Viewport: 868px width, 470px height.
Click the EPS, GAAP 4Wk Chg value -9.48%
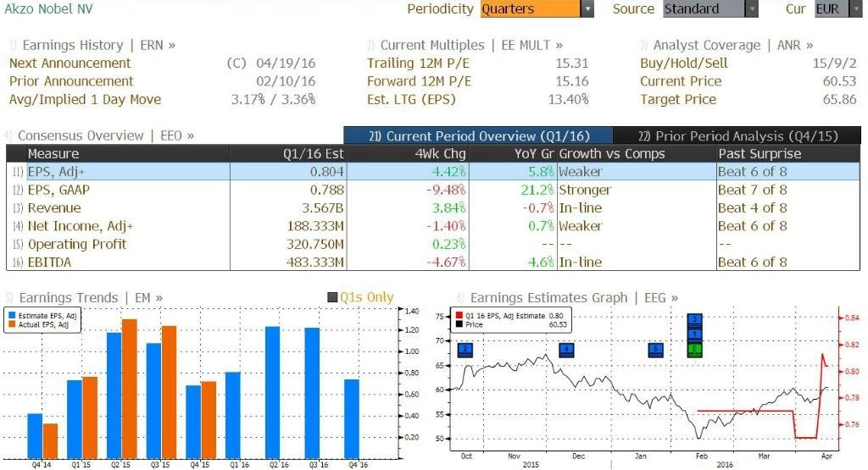click(446, 190)
